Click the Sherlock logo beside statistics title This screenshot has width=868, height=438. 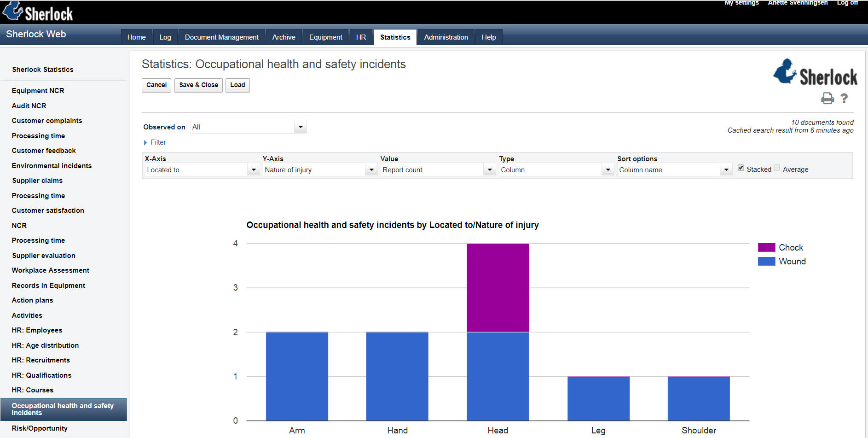tap(815, 72)
